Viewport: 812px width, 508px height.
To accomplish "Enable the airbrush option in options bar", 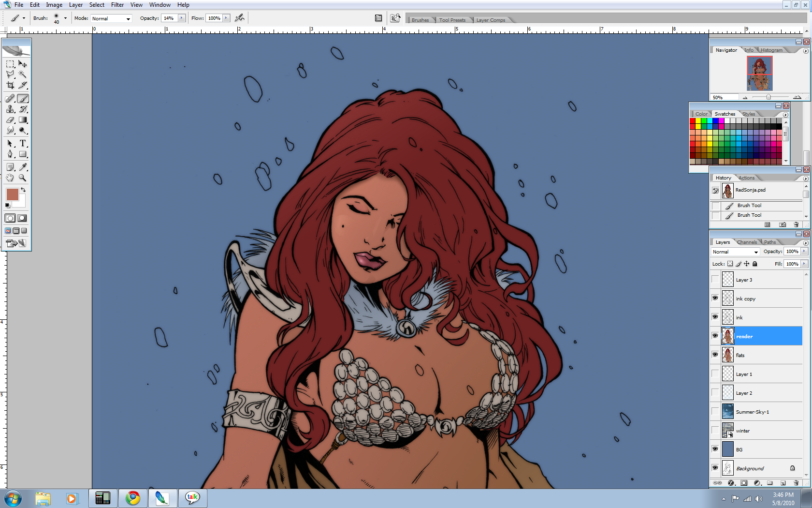I will 239,18.
